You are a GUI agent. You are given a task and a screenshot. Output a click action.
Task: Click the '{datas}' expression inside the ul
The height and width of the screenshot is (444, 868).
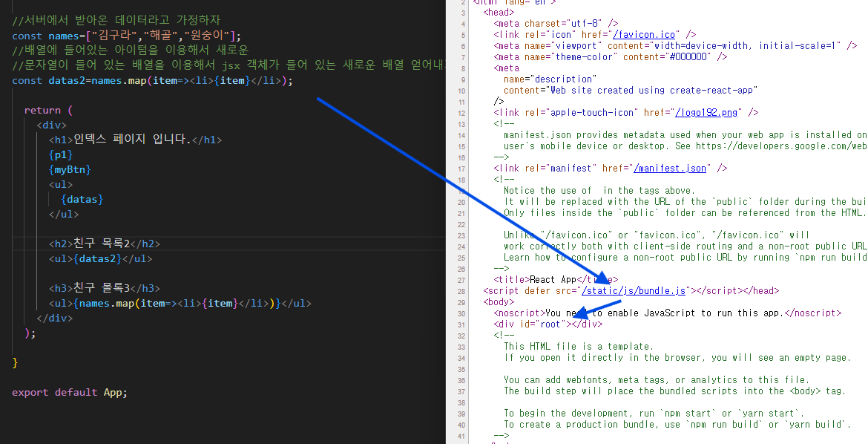(82, 199)
